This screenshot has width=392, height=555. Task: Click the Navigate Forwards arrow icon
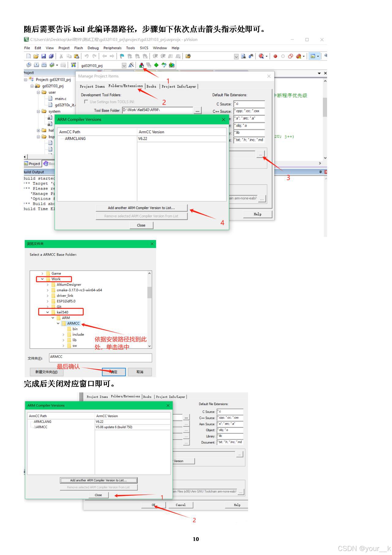pos(112,56)
